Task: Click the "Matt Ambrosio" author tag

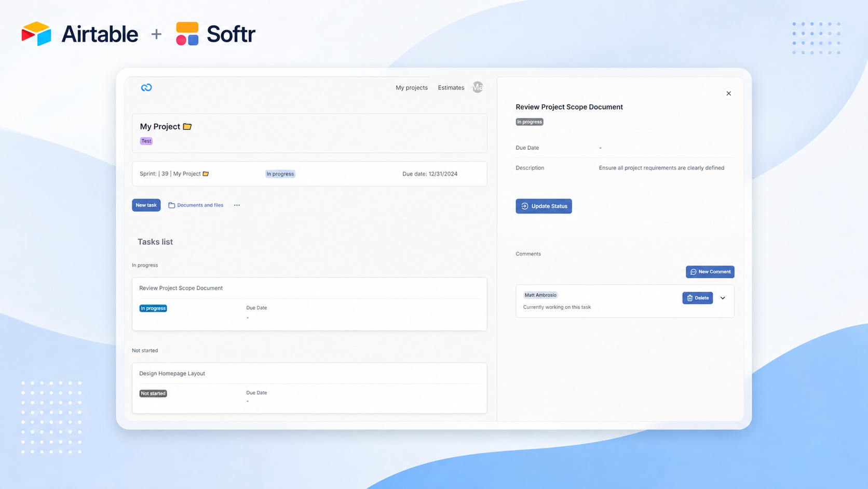Action: tap(540, 295)
